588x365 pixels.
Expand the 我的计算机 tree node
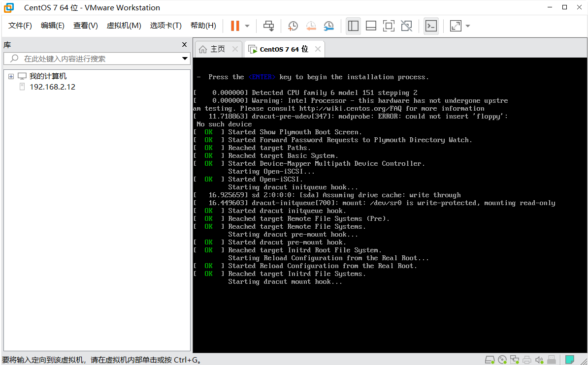(11, 76)
